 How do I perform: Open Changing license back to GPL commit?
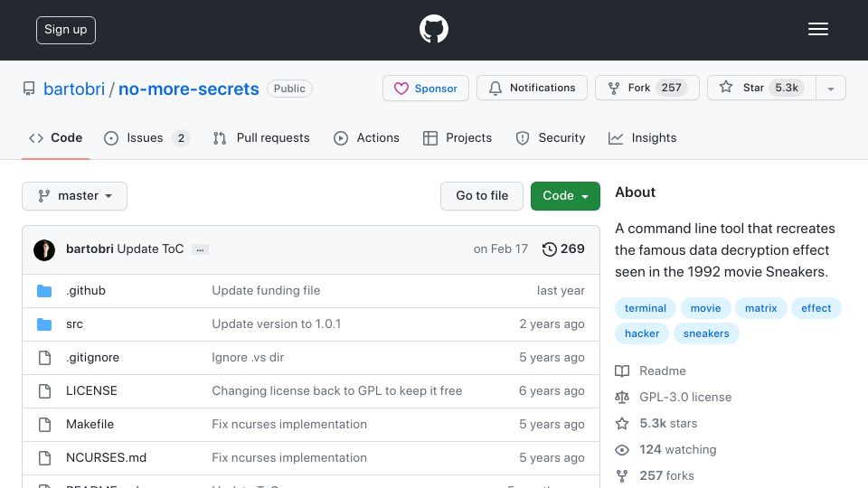click(x=336, y=390)
